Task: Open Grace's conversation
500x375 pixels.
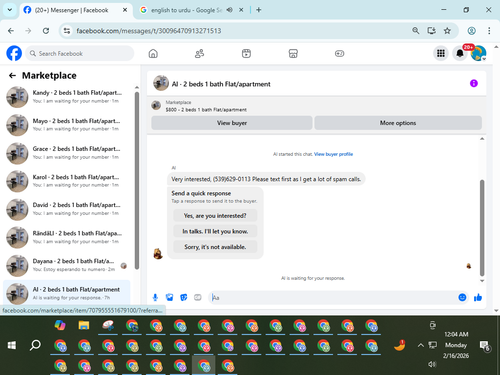Action: click(67, 153)
